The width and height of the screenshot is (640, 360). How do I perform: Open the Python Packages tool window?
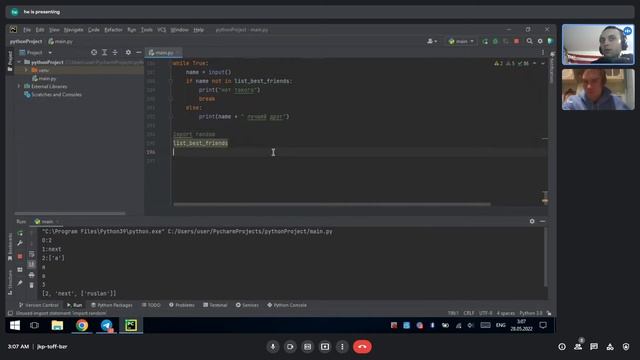pos(112,305)
